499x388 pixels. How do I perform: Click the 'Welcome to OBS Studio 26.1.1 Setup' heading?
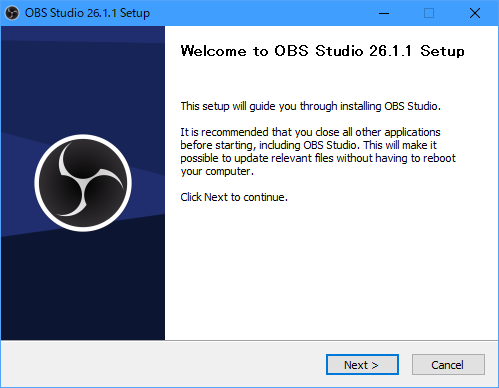click(x=322, y=51)
